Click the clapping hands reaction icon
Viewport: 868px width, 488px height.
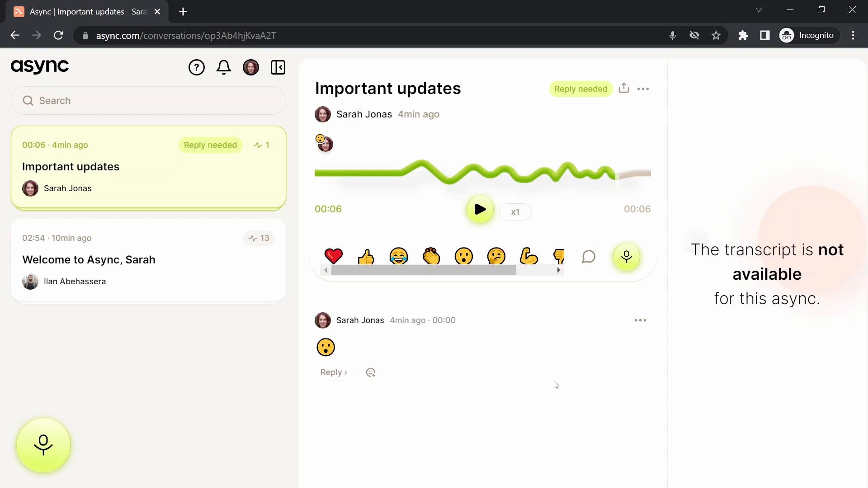431,256
